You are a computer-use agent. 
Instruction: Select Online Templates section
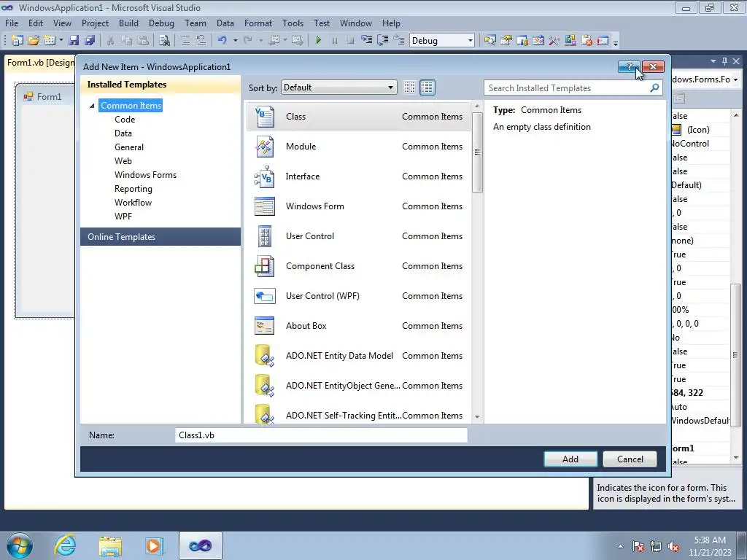pos(160,237)
